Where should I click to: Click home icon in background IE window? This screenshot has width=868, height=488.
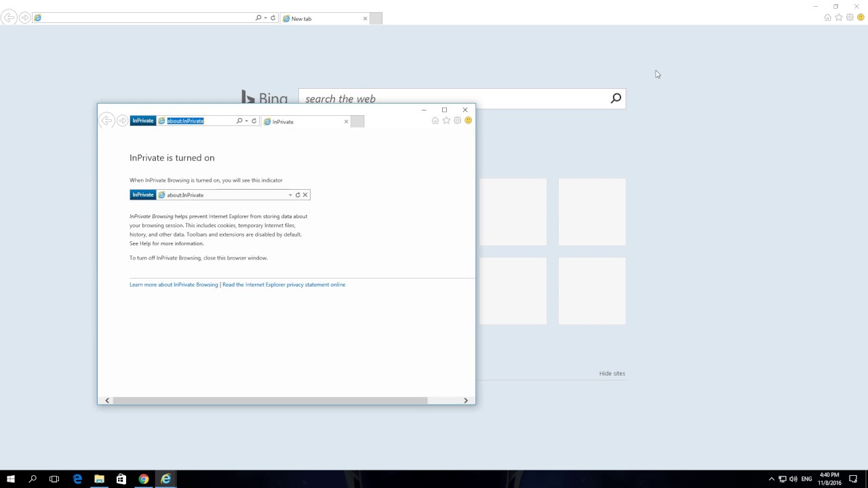point(828,18)
